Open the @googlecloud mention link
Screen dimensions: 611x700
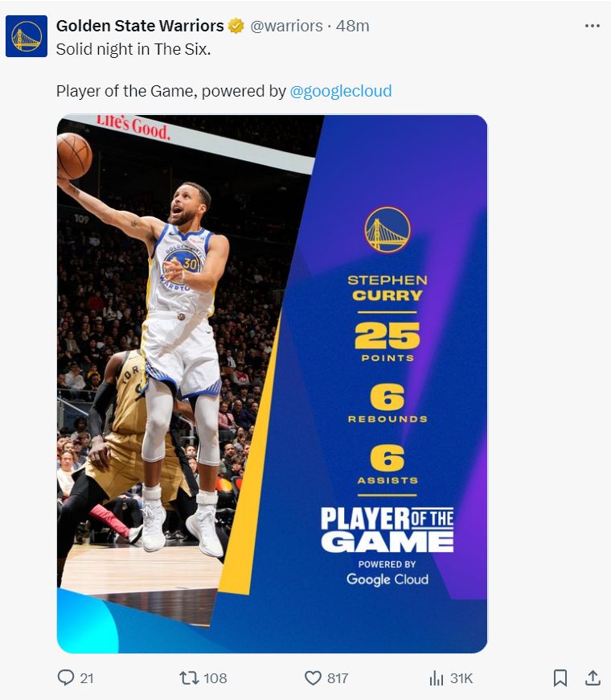click(x=341, y=91)
